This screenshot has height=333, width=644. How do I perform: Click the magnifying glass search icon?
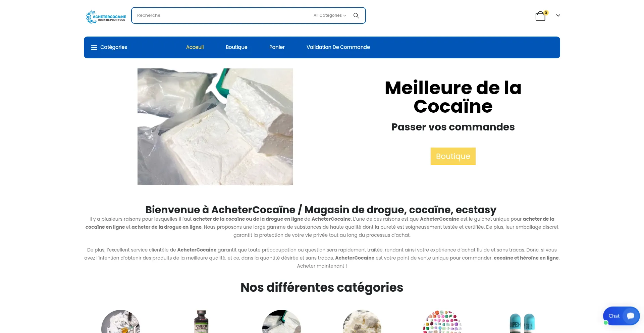click(x=356, y=15)
